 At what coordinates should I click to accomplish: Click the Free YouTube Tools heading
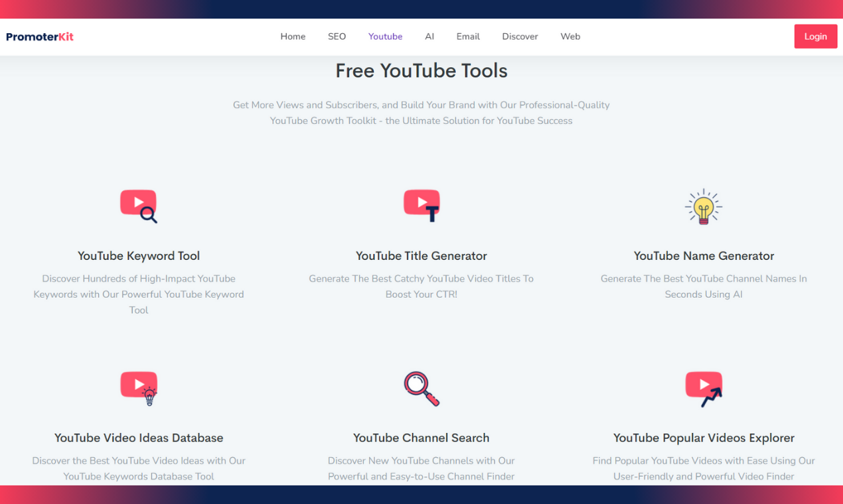point(421,71)
